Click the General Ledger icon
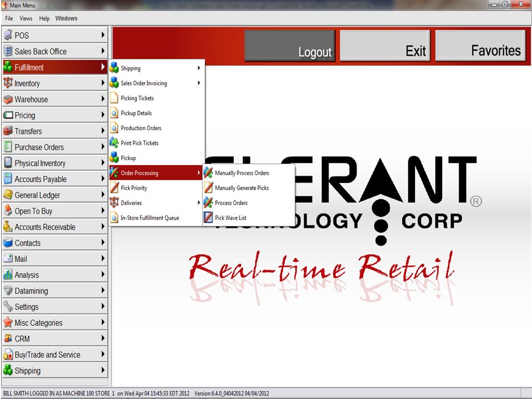 pyautogui.click(x=8, y=195)
